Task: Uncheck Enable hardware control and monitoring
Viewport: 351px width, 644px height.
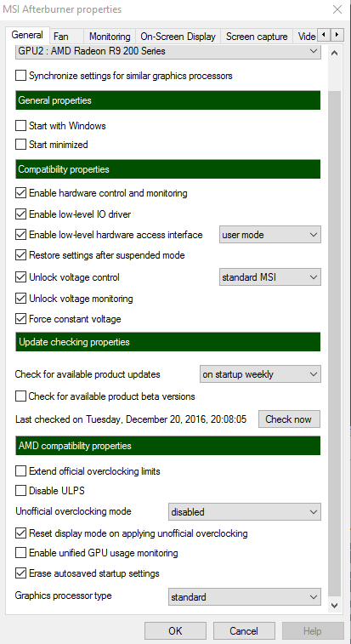Action: (x=20, y=192)
